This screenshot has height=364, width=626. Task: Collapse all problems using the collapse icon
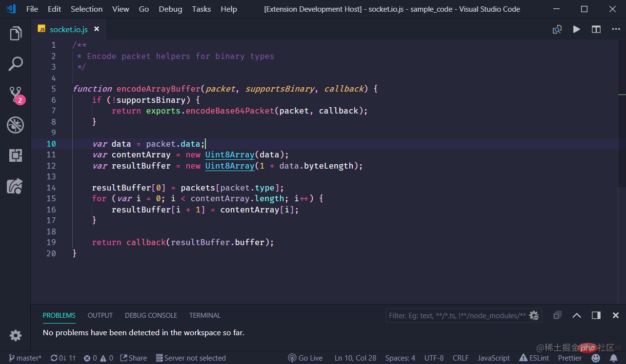[x=557, y=315]
